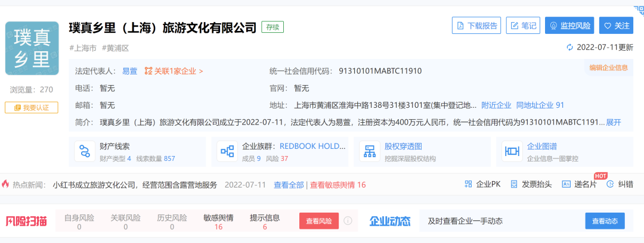
Task: Click the 财产线索 icon
Action: [x=85, y=151]
